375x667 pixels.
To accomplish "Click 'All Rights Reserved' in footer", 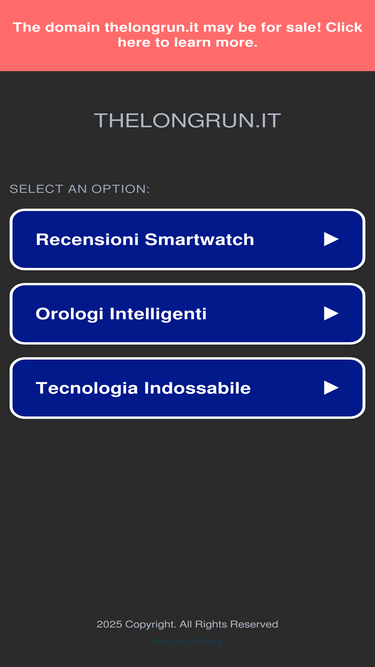I will (229, 624).
